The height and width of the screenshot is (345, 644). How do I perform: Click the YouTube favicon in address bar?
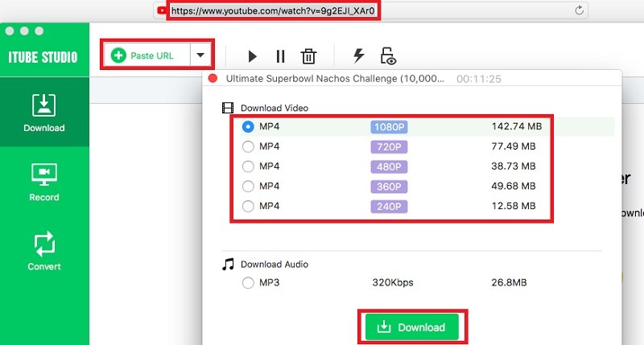162,10
